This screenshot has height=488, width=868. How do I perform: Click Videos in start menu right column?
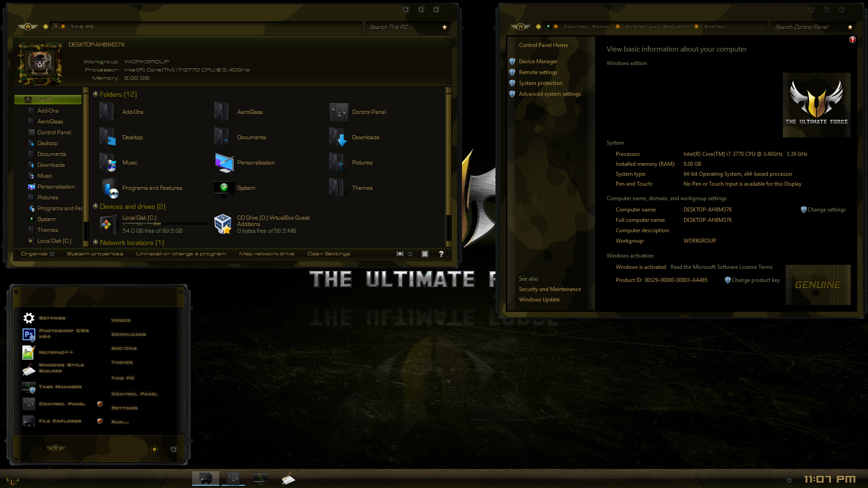click(121, 320)
